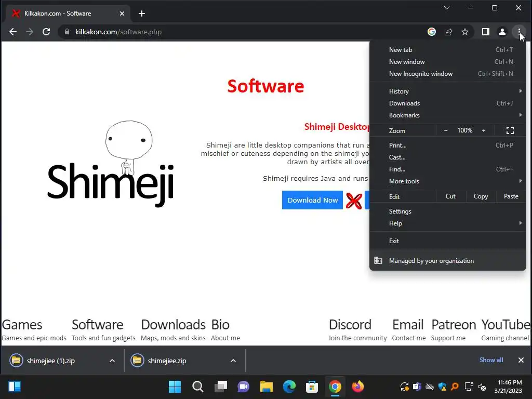Expand options for shimejiee.zip
The height and width of the screenshot is (399, 532).
point(233,361)
